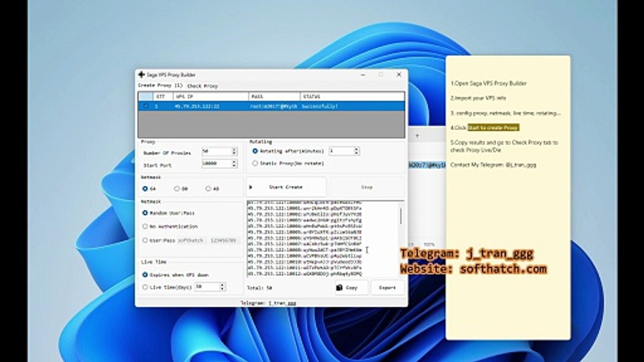
Task: Open the j_tran_ggg Telegram link
Action: pos(282,303)
